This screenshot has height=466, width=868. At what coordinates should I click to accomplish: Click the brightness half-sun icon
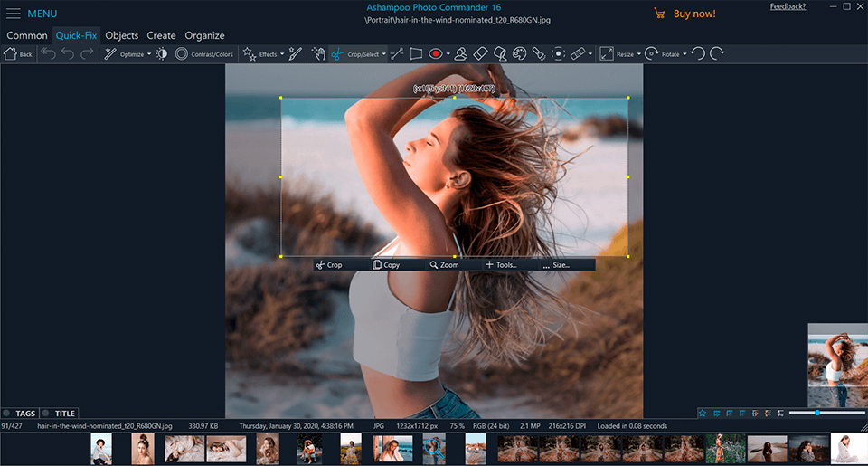162,53
